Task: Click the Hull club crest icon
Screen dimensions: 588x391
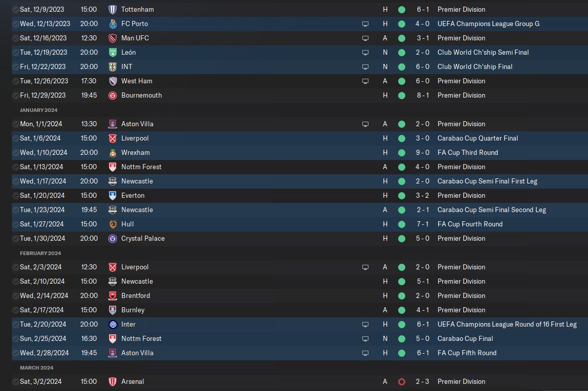Action: coord(113,224)
